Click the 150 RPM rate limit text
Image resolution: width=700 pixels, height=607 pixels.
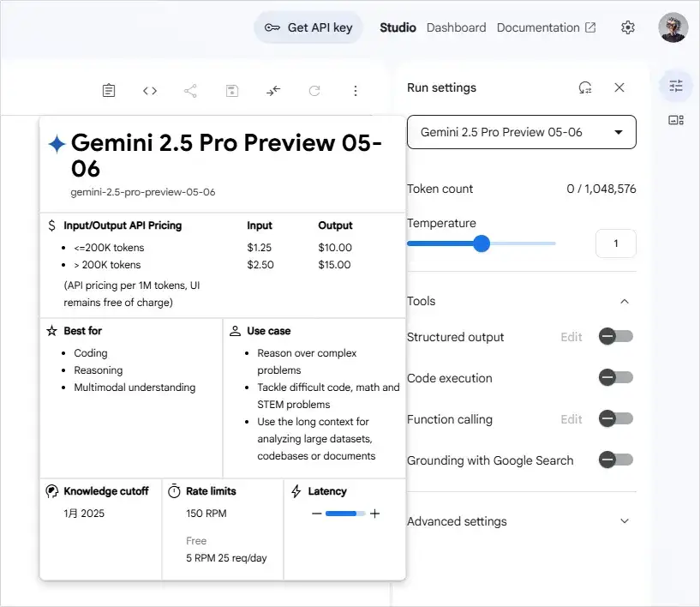pyautogui.click(x=206, y=514)
